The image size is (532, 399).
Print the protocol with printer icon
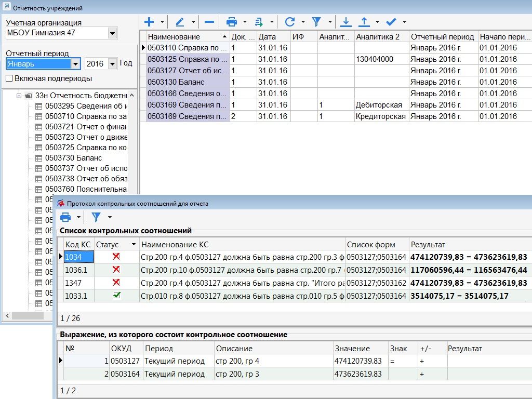[65, 217]
